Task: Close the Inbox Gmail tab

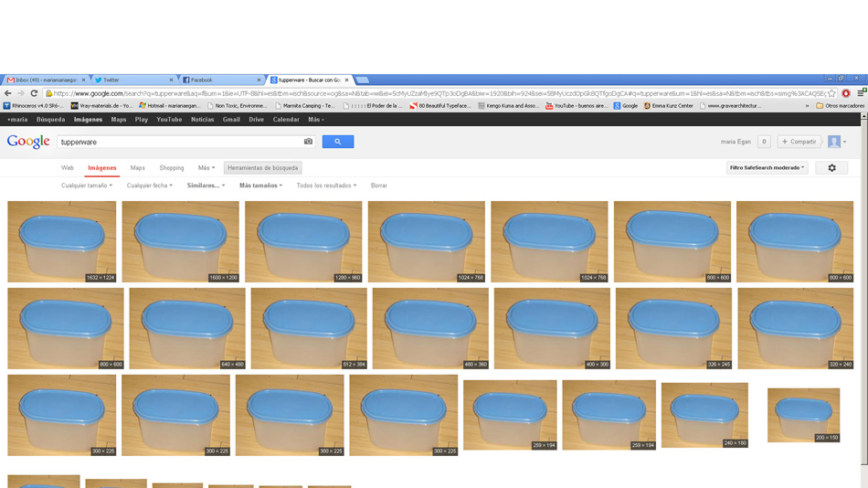Action: tap(83, 80)
